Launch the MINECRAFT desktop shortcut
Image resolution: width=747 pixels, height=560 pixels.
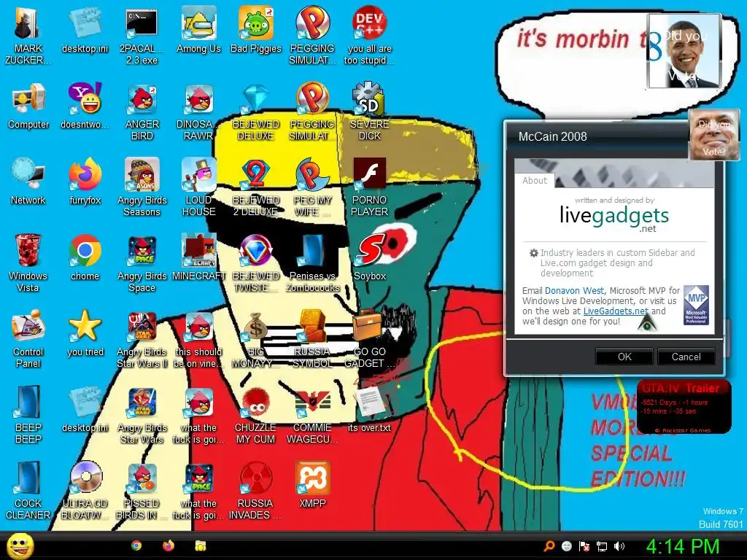[198, 257]
